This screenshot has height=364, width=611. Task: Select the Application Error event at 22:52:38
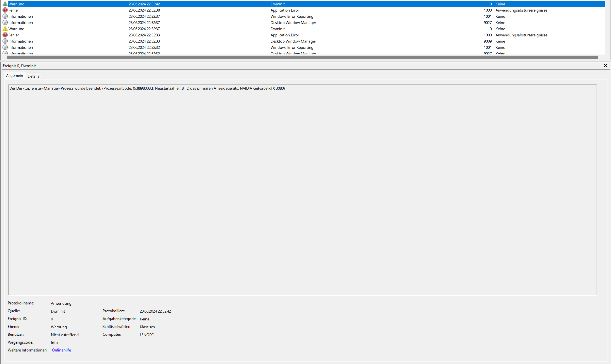click(x=285, y=10)
